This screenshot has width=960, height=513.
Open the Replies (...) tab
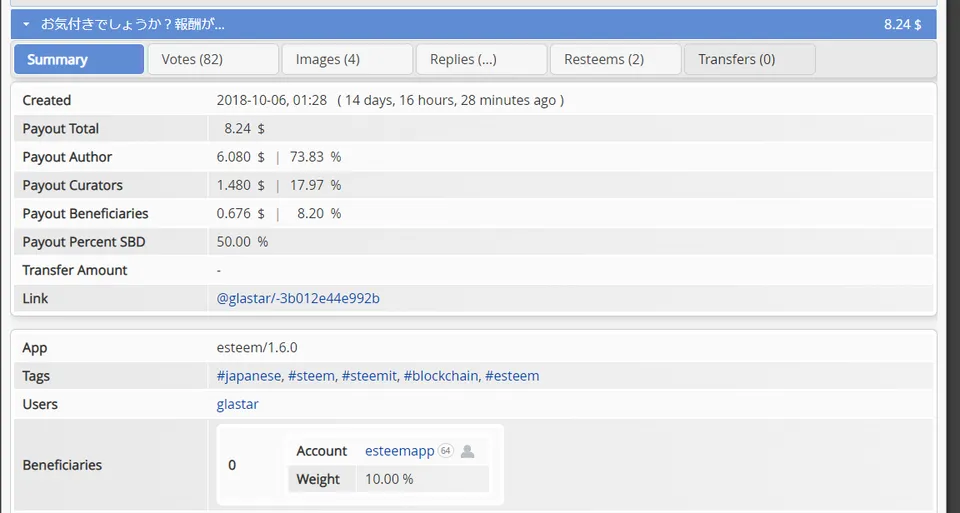[x=481, y=59]
